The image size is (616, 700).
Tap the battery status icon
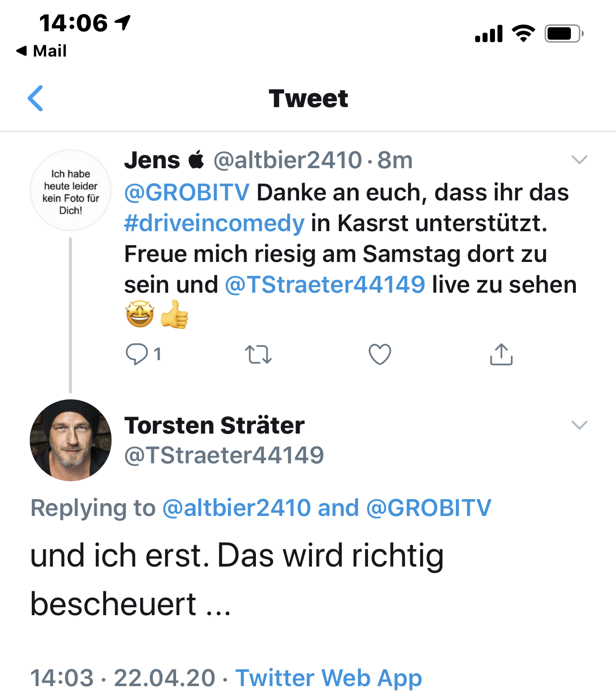(x=563, y=34)
